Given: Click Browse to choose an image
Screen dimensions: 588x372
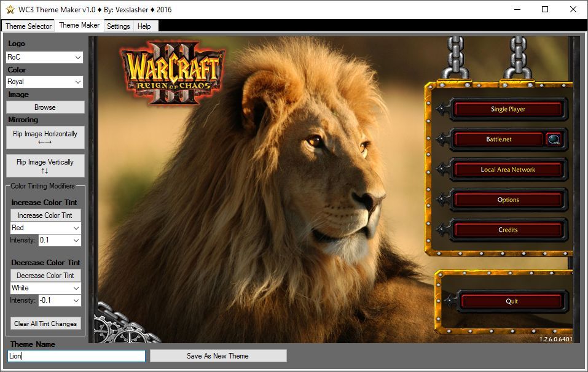Looking at the screenshot, I should point(45,107).
